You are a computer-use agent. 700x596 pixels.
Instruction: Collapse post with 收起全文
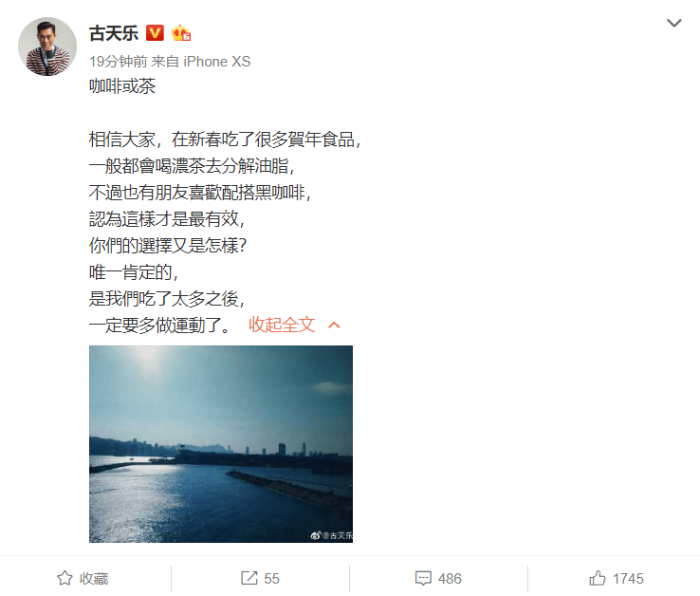(x=282, y=325)
